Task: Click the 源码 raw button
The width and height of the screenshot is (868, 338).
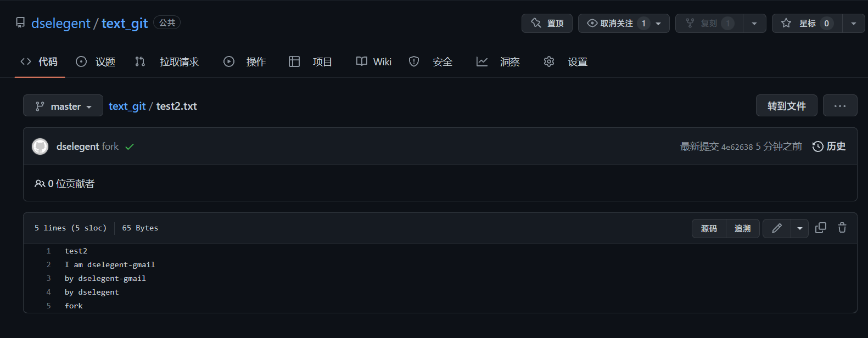Action: coord(709,228)
